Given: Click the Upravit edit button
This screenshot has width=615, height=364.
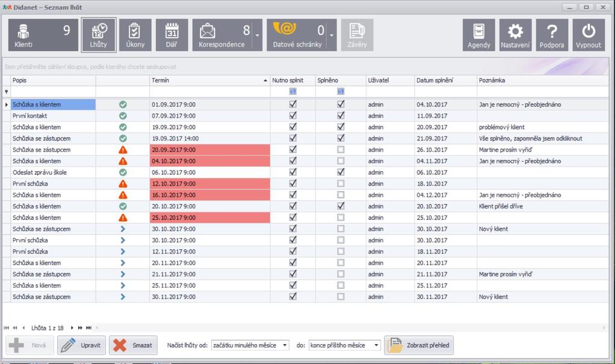Looking at the screenshot, I should tap(82, 345).
